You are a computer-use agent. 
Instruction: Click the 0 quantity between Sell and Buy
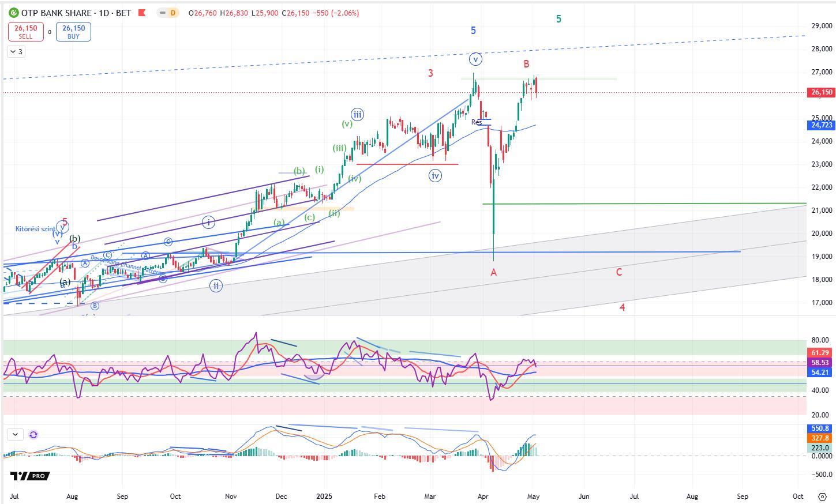(x=50, y=32)
